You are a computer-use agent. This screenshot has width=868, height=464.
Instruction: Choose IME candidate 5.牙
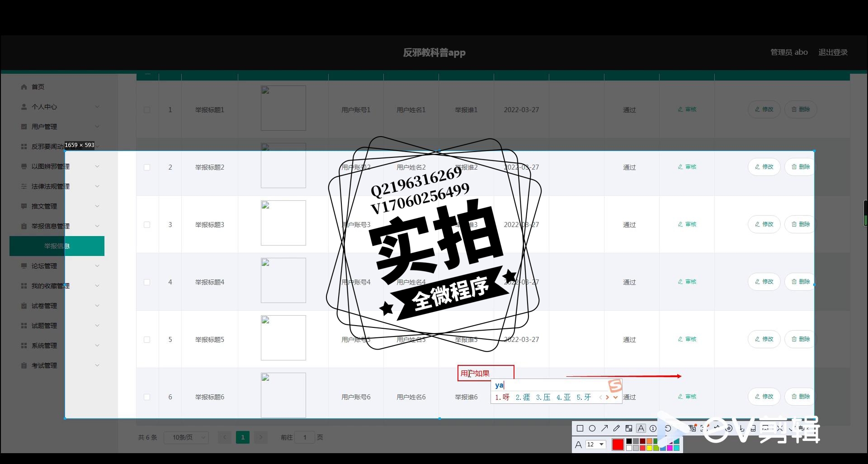[584, 397]
